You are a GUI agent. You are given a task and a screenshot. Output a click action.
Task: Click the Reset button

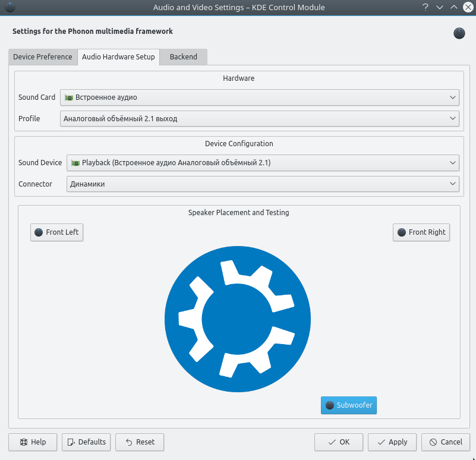pos(140,442)
